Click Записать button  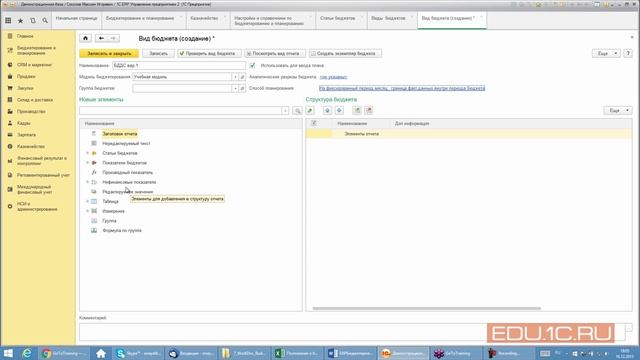click(158, 53)
